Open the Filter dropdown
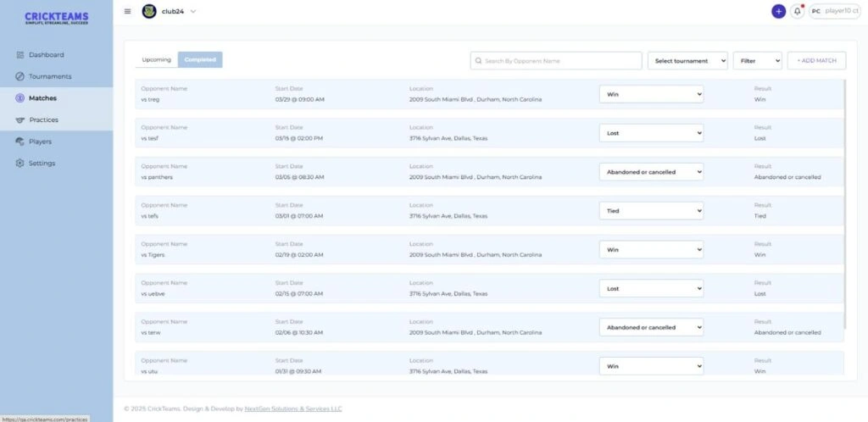Image resolution: width=868 pixels, height=422 pixels. [757, 61]
